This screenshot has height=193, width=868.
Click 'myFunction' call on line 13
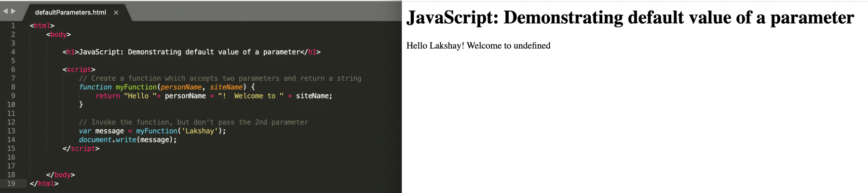pos(157,131)
